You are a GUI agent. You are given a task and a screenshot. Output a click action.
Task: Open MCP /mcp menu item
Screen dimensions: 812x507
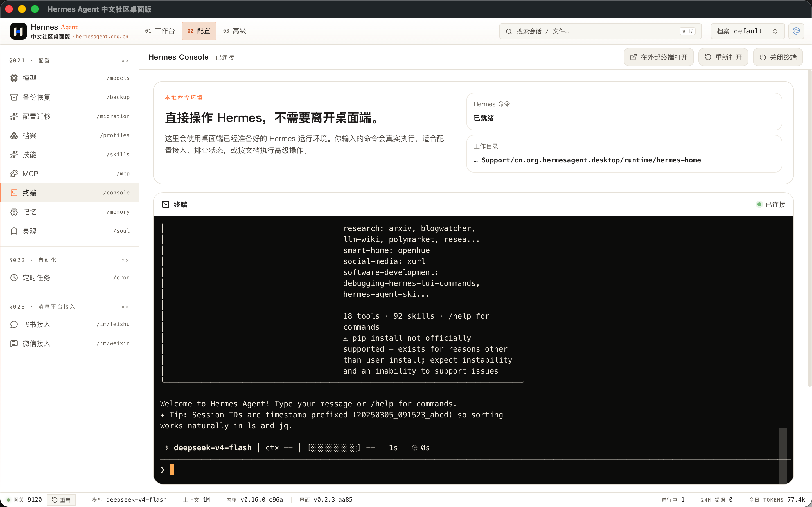70,174
